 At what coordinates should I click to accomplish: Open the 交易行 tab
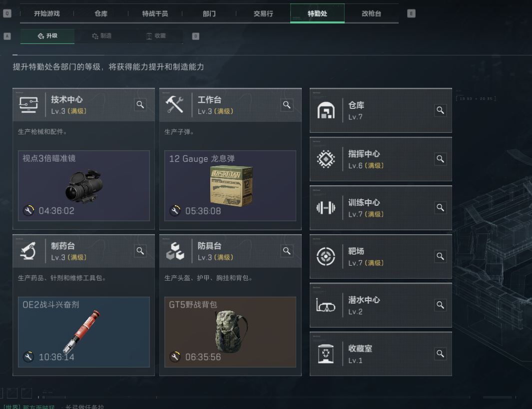(x=263, y=13)
